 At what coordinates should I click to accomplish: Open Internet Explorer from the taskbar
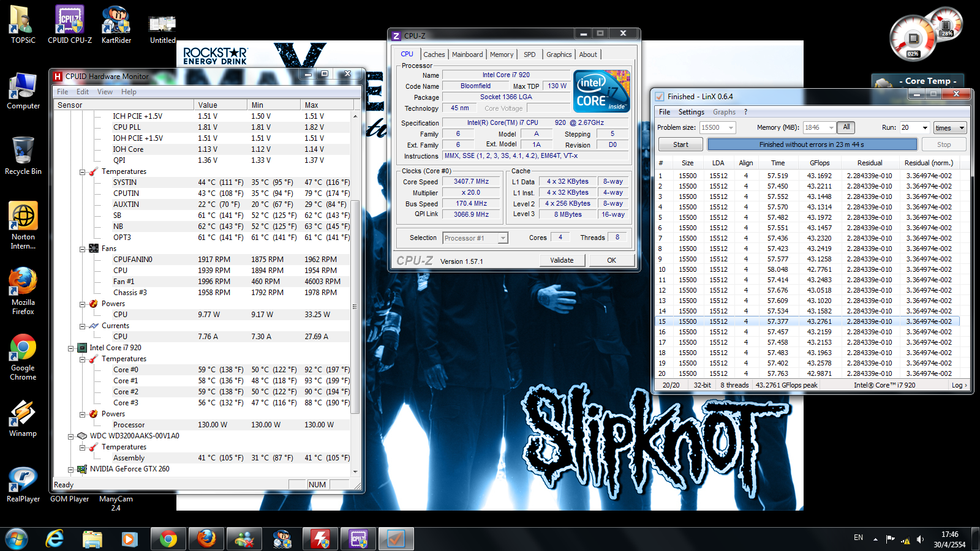coord(55,539)
